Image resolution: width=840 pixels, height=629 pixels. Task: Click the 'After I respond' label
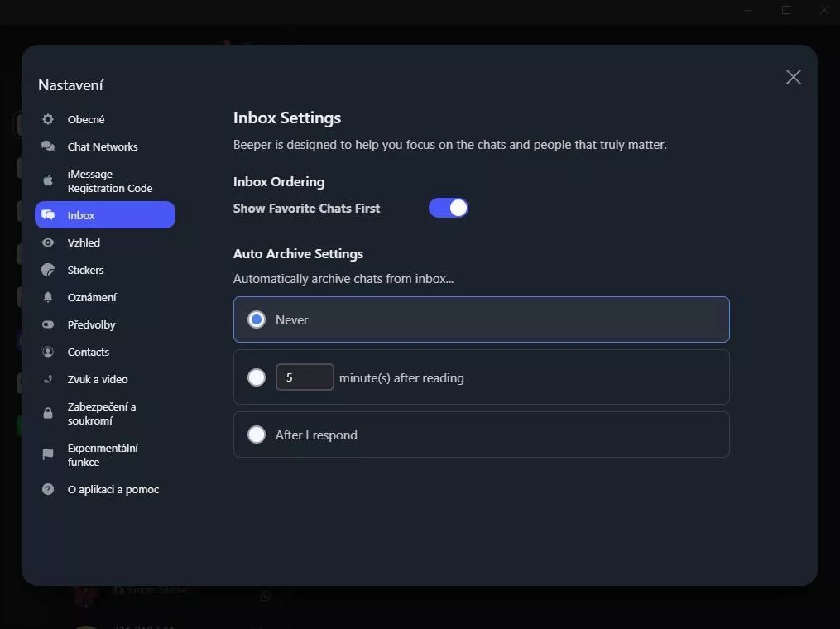pos(316,435)
